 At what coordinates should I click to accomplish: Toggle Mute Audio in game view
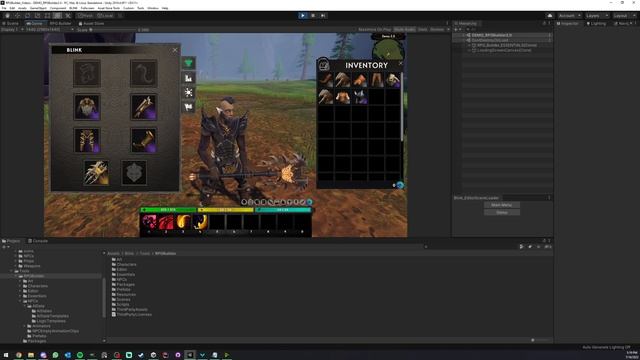click(x=404, y=30)
